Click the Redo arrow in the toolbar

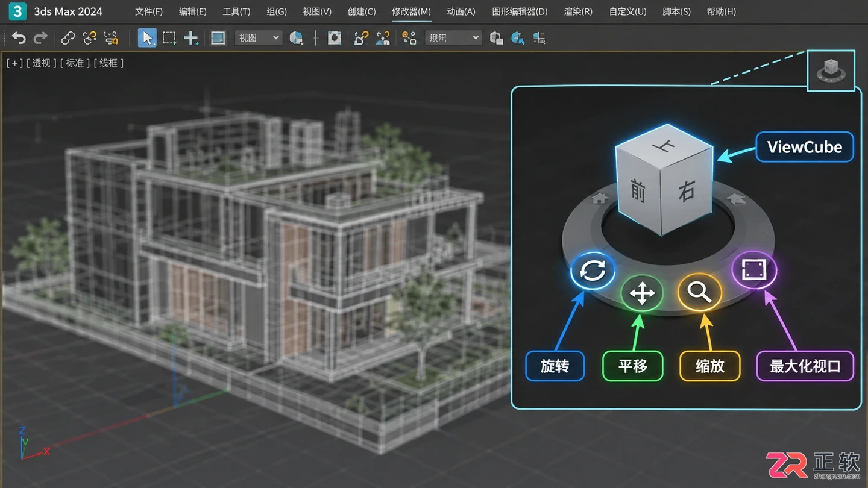tap(40, 39)
